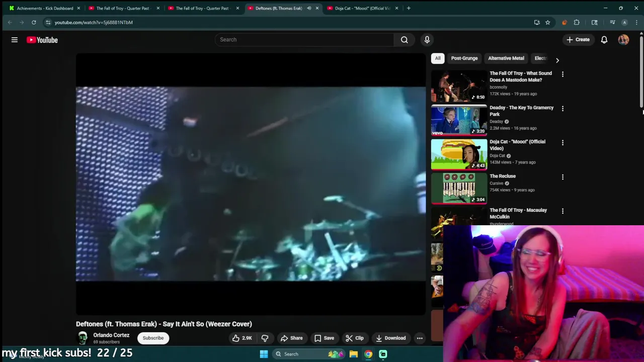The image size is (644, 362).
Task: Mute the Deftones tab audio
Action: tap(309, 8)
